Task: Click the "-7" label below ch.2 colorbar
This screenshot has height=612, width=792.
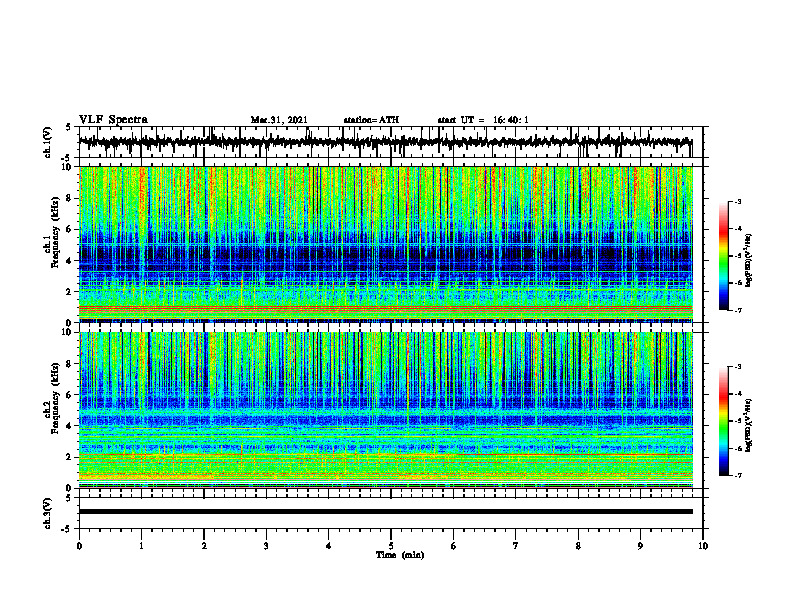Action: click(738, 475)
